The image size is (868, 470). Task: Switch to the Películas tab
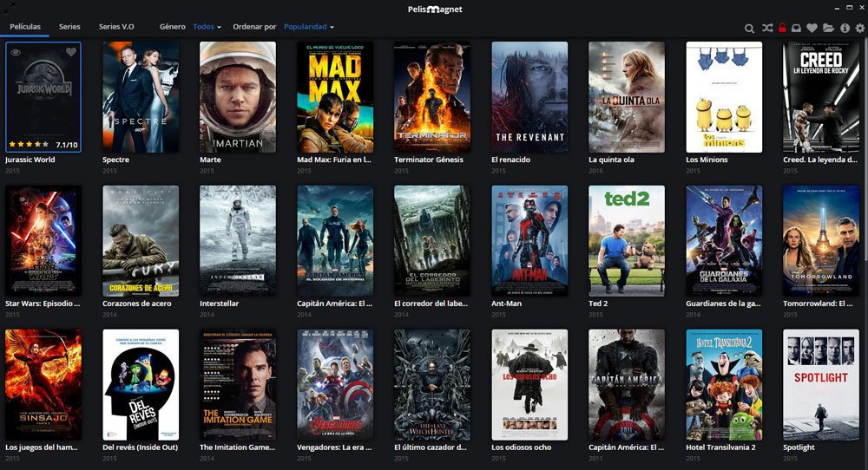[x=25, y=27]
